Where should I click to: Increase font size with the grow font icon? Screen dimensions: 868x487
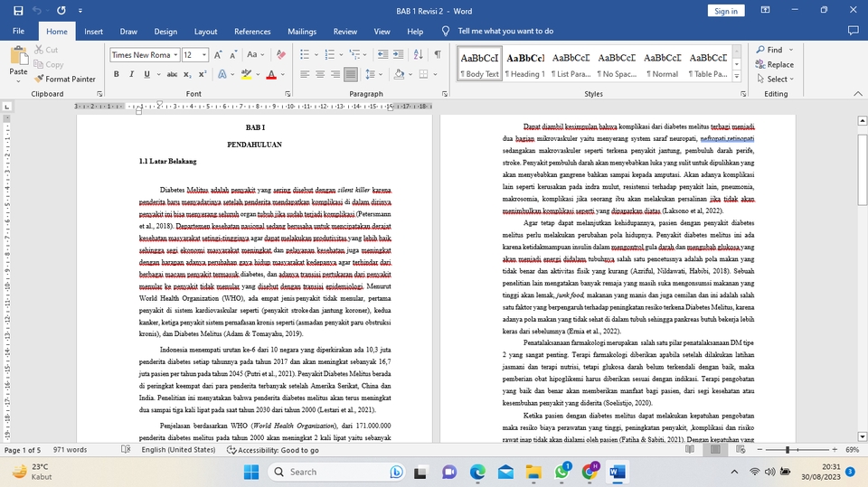point(218,55)
